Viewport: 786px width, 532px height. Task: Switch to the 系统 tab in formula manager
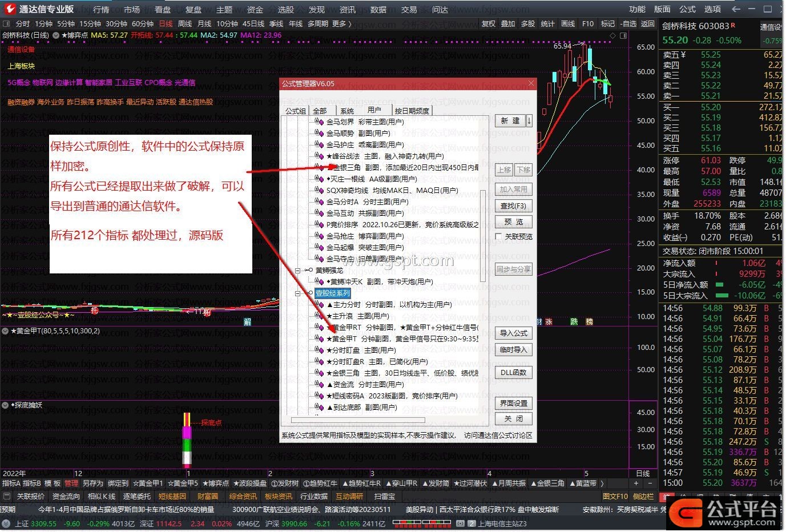[x=347, y=111]
